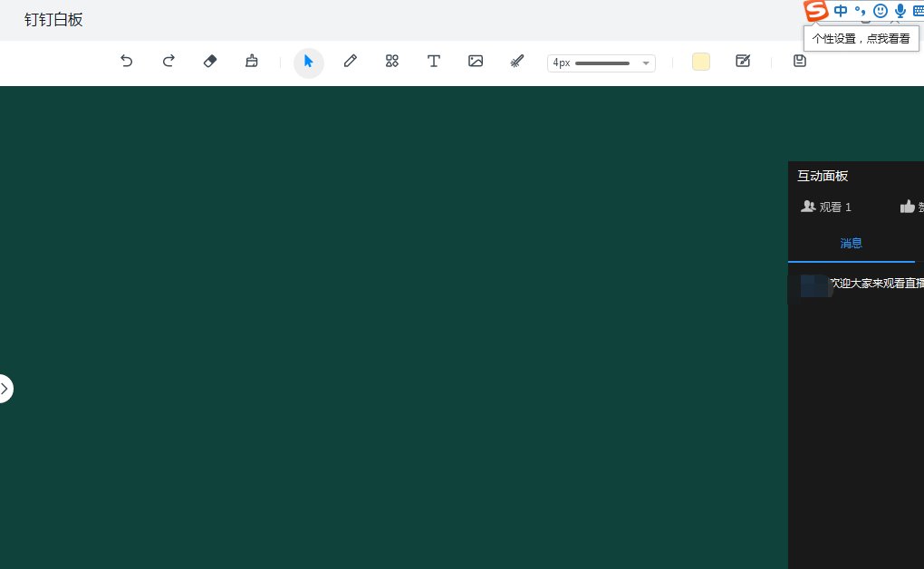
Task: Click the 观看 1 viewers count
Action: (x=826, y=207)
